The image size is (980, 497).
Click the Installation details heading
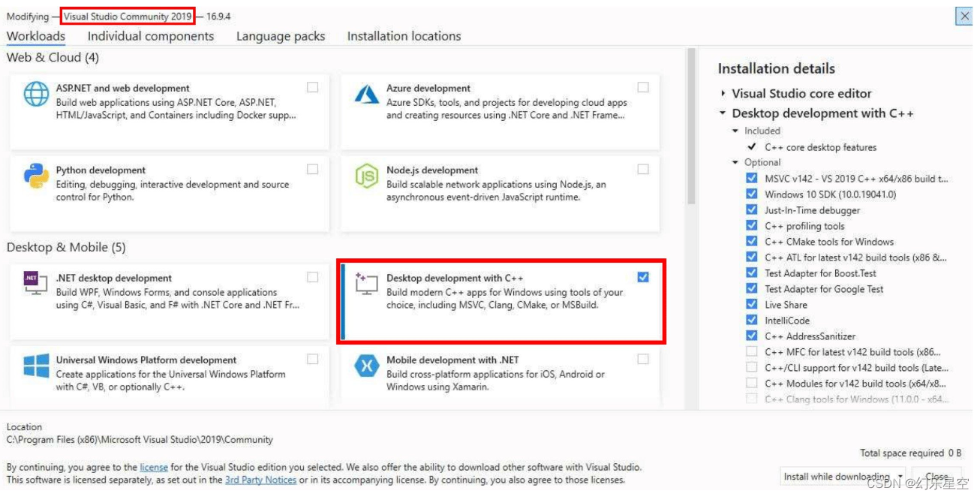coord(777,68)
